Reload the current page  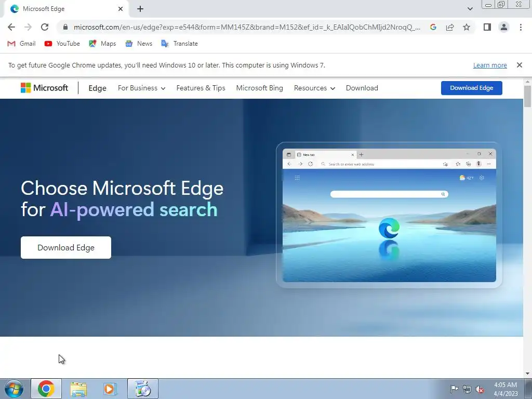(x=45, y=27)
